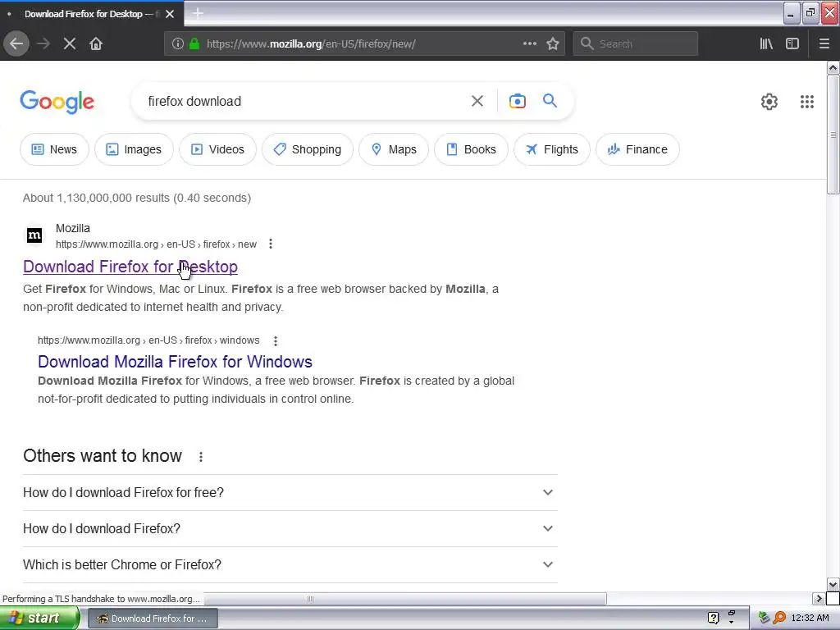Click the orange magnifier tray icon
Viewport: 840px width, 630px height.
[x=779, y=618]
